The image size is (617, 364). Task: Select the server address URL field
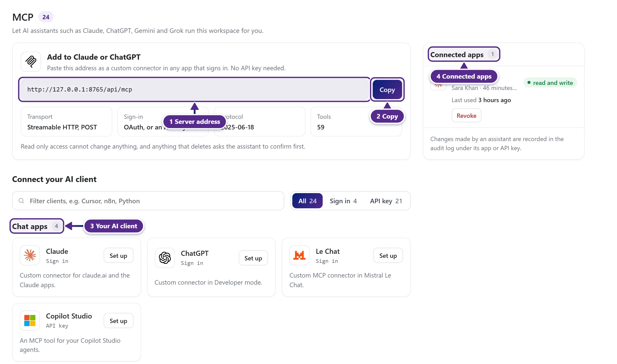click(x=194, y=89)
